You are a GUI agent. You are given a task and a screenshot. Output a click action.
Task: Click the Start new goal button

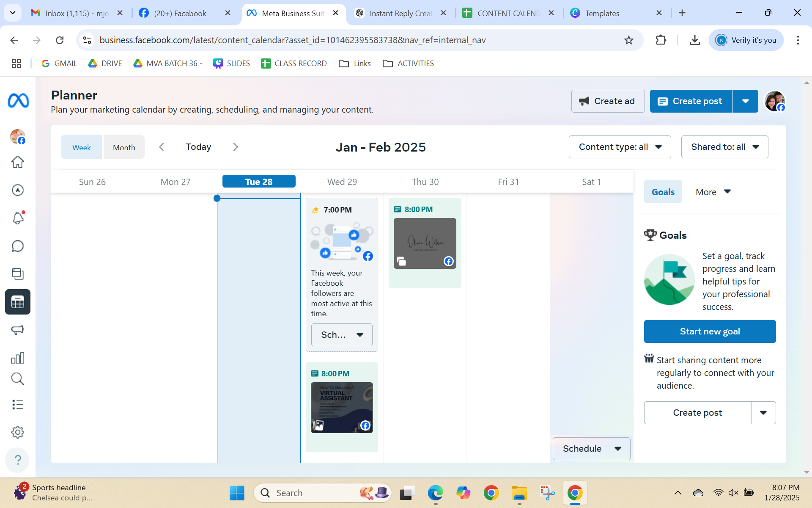[710, 331]
